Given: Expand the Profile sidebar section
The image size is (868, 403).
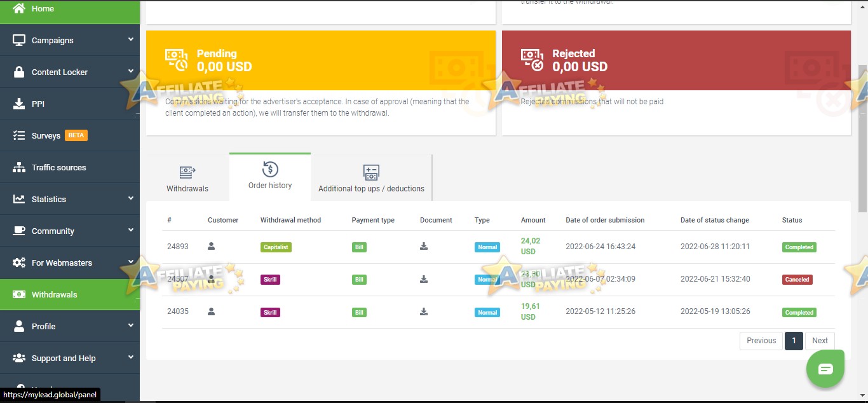Looking at the screenshot, I should click(x=131, y=325).
